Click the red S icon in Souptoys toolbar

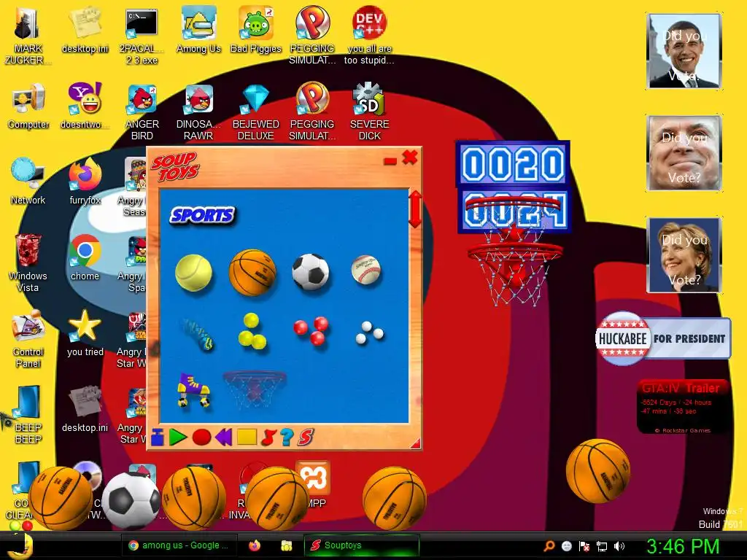(x=306, y=437)
